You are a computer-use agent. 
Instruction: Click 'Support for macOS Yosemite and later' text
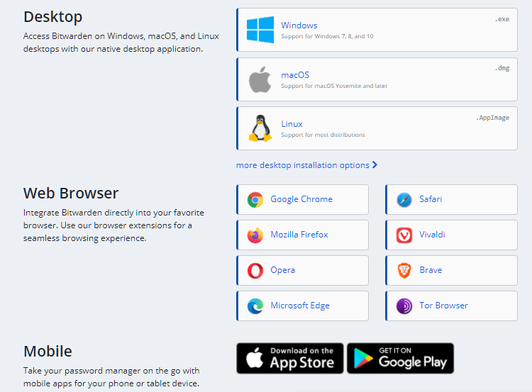pyautogui.click(x=334, y=86)
